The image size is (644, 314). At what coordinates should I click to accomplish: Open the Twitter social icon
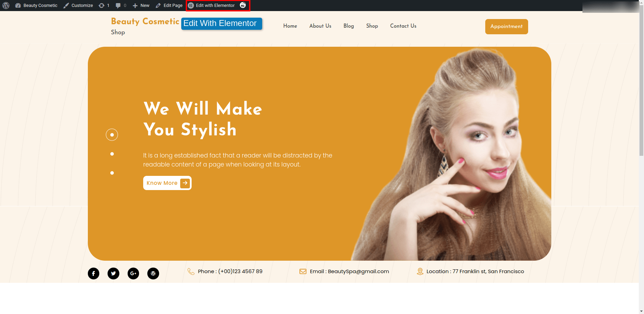click(x=113, y=273)
